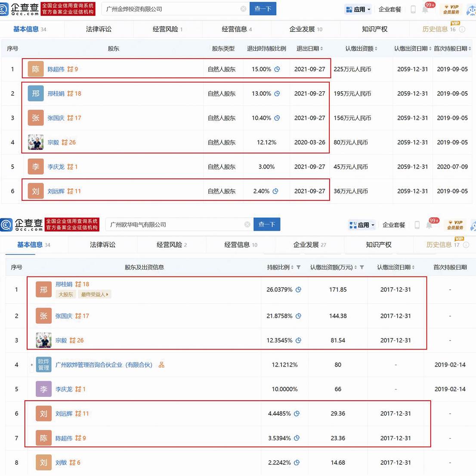476x476 pixels.
Task: Open org chart icon beside 广州欧烨管理咨询合伙企业
Action: point(161,365)
